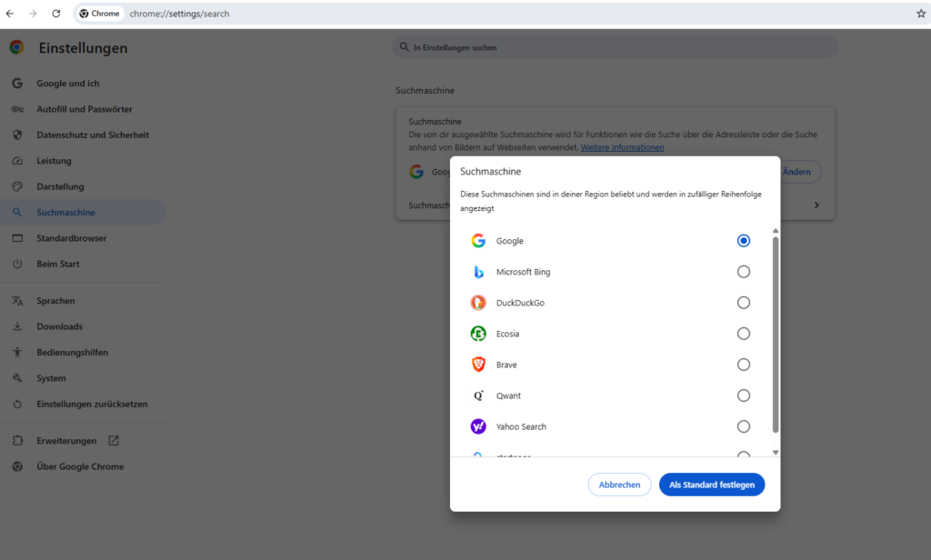Select the Microsoft Bing radio button
The height and width of the screenshot is (560, 931).
(744, 272)
